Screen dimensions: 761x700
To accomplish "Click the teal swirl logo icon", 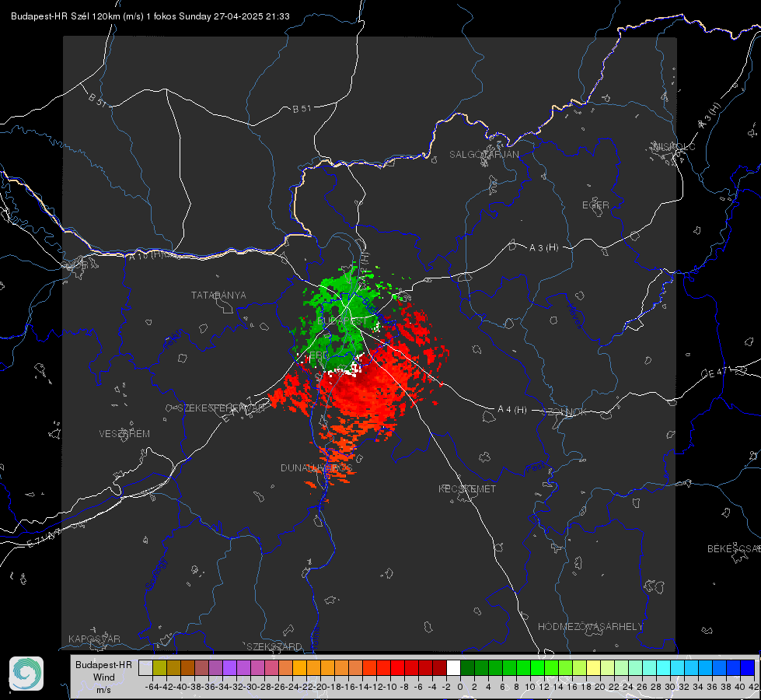I will pos(26,674).
